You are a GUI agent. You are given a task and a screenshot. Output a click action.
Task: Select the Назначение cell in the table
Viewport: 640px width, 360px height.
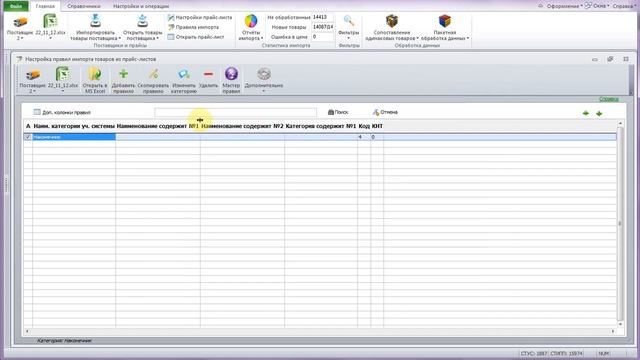pyautogui.click(x=74, y=137)
